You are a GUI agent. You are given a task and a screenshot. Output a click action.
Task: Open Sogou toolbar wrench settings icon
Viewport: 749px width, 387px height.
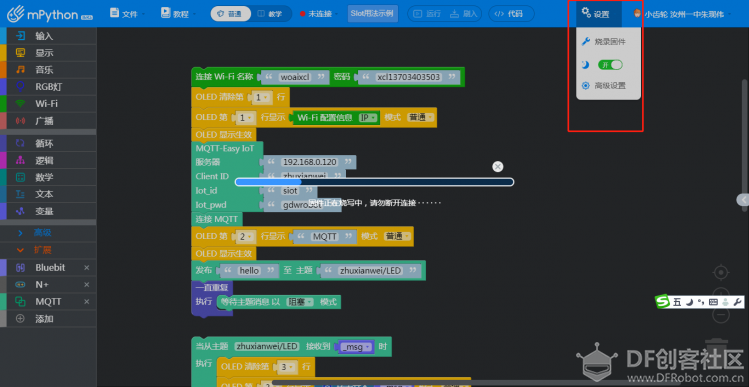coord(737,302)
